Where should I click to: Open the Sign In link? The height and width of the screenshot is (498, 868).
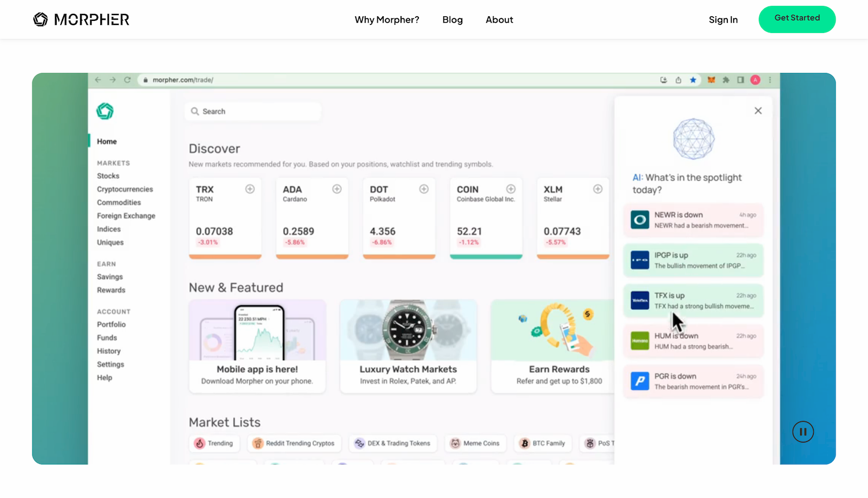pyautogui.click(x=723, y=19)
